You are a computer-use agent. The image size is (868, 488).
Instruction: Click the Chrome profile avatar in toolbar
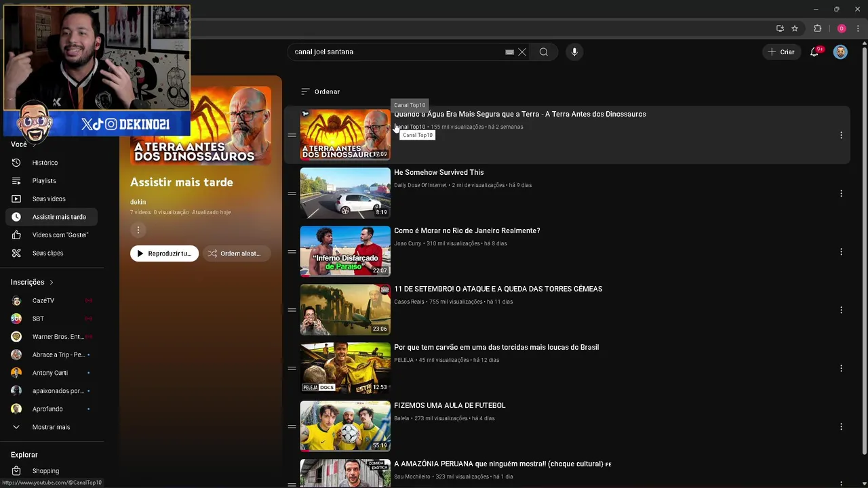(x=842, y=28)
